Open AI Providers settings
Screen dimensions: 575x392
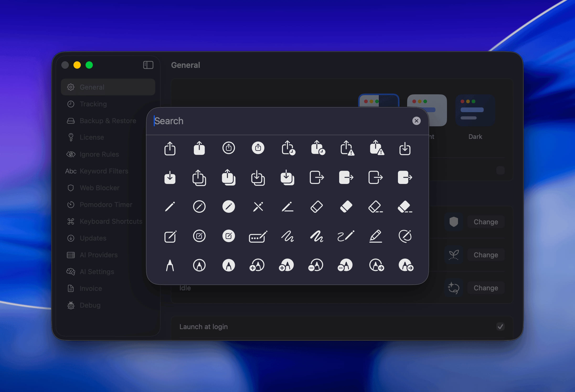point(98,255)
